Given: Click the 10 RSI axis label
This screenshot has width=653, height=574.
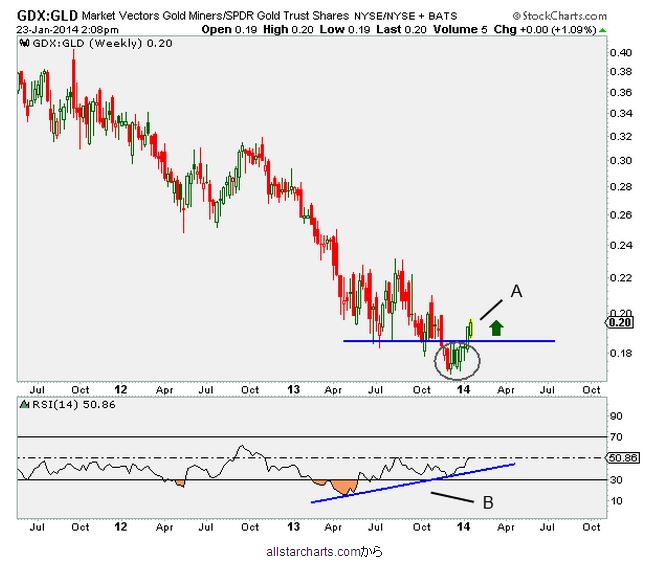Looking at the screenshot, I should (x=616, y=501).
